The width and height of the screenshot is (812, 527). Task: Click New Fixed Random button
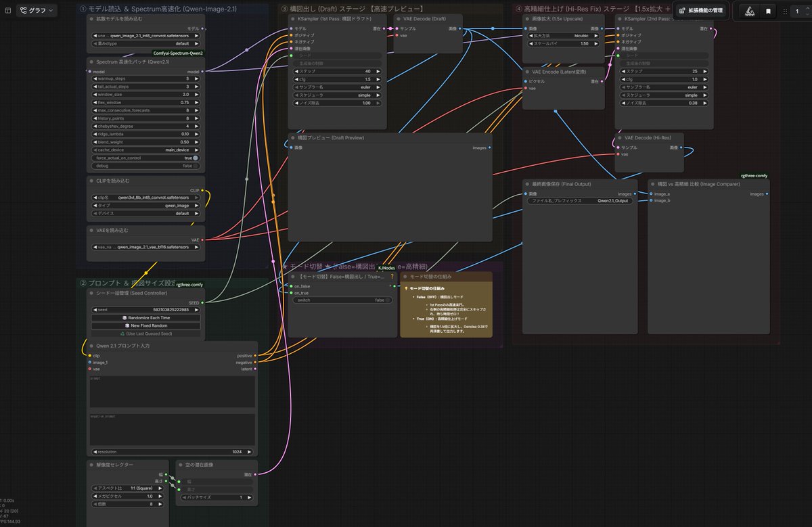coord(145,325)
